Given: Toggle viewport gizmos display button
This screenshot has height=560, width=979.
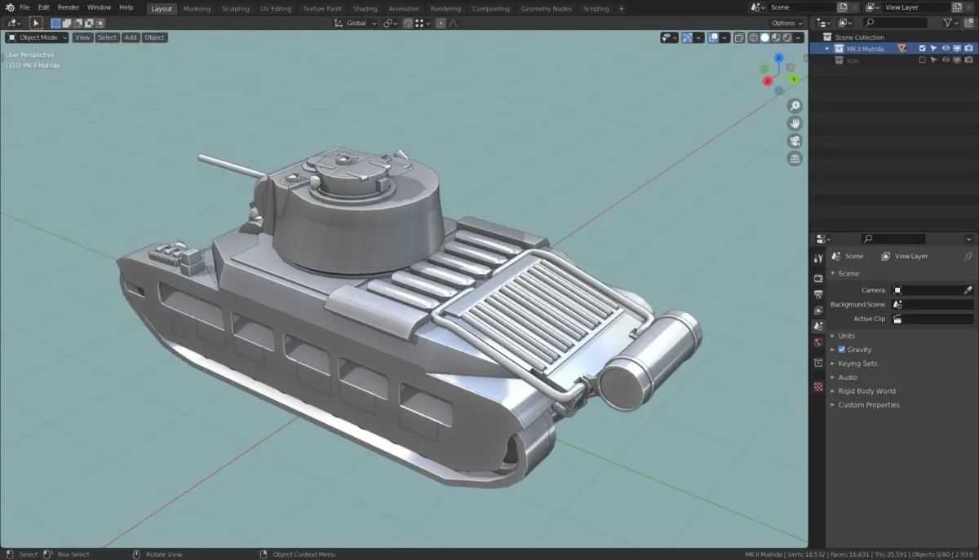Looking at the screenshot, I should [x=687, y=37].
